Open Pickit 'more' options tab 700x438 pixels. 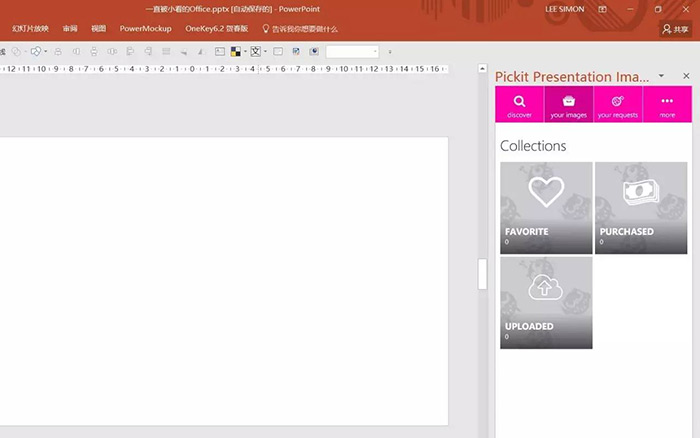click(x=667, y=104)
